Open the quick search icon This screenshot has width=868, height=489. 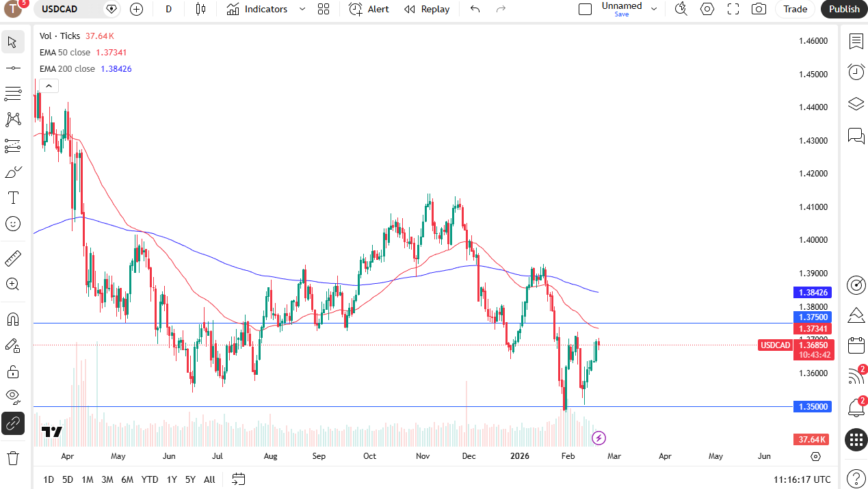coord(681,9)
